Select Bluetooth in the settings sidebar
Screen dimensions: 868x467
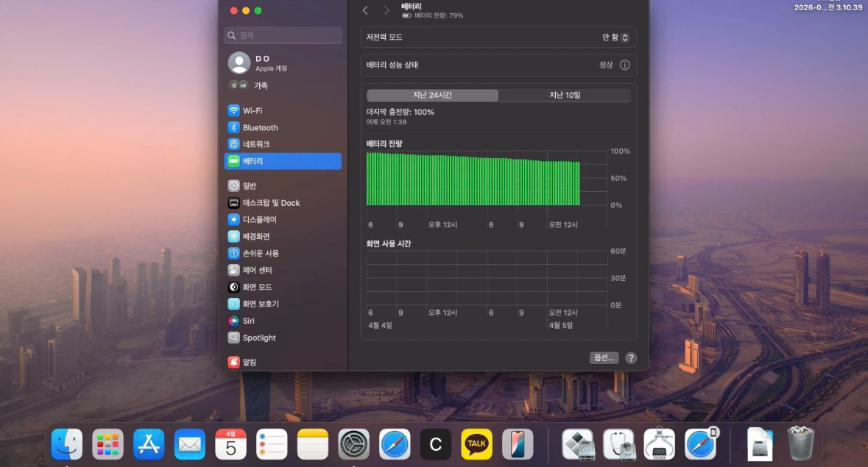click(260, 127)
